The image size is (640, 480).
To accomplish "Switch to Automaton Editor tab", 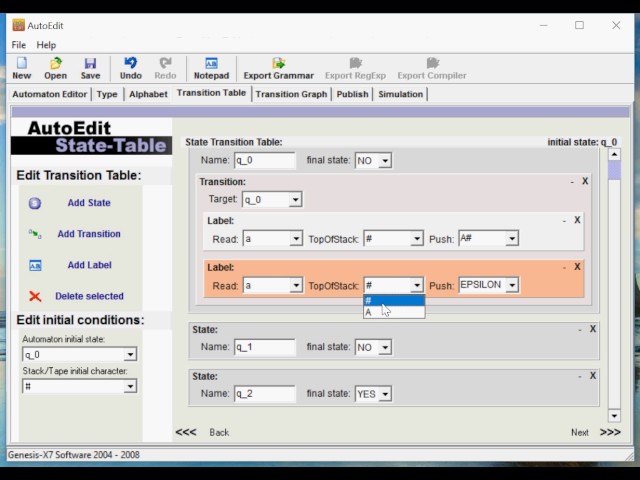I will (x=49, y=94).
